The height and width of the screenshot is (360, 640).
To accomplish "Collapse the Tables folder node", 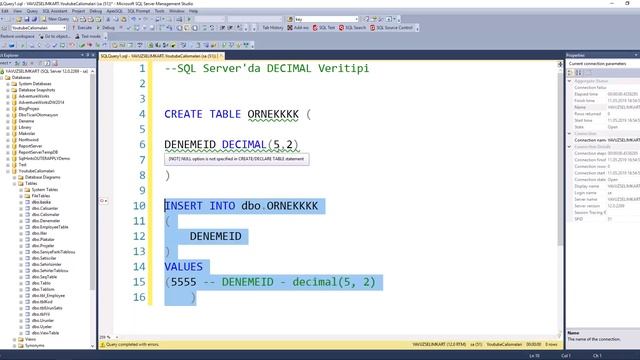I will coord(14,184).
